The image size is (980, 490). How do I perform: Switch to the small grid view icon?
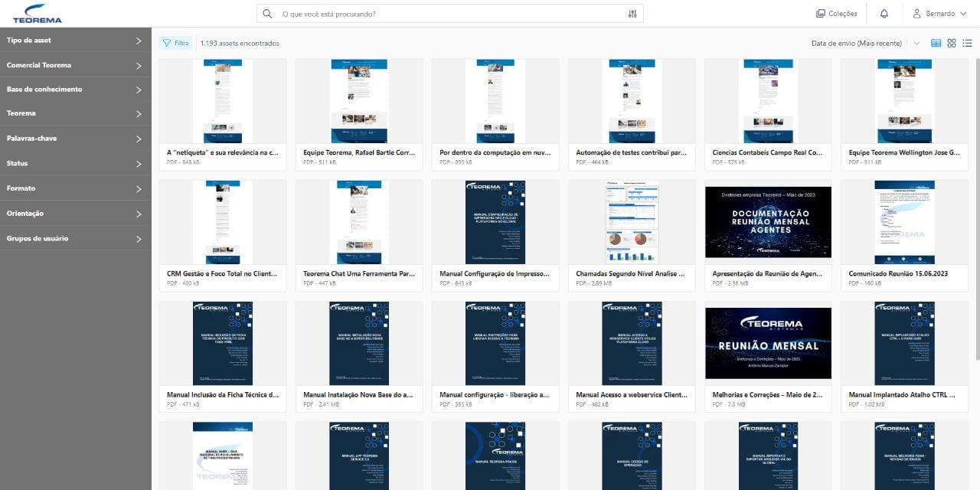(x=952, y=44)
